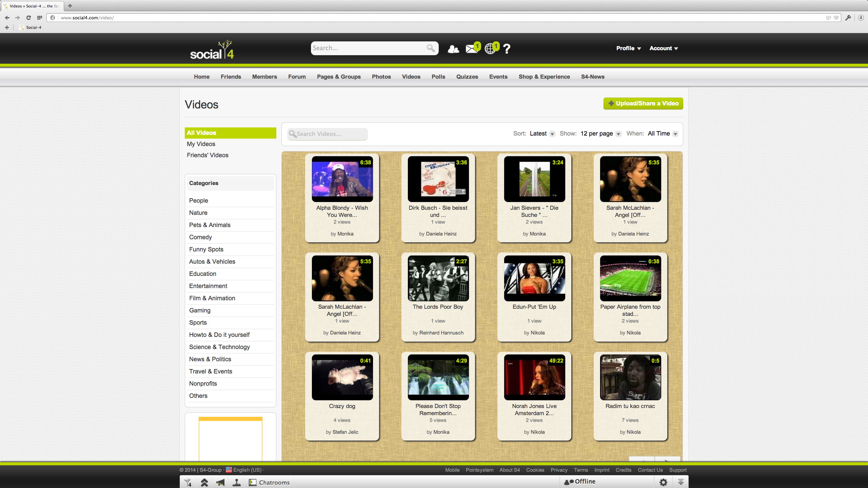Go to Quizzes in the navigation
Viewport: 868px width, 488px height.
click(x=467, y=77)
